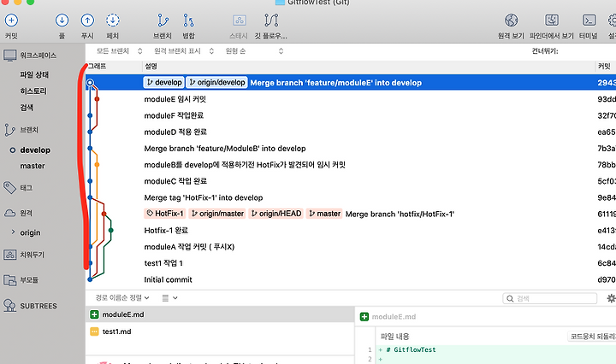Viewport: 616px width, 364px height.
Task: Click the Tags (태그) sidebar icon
Action: tap(9, 188)
